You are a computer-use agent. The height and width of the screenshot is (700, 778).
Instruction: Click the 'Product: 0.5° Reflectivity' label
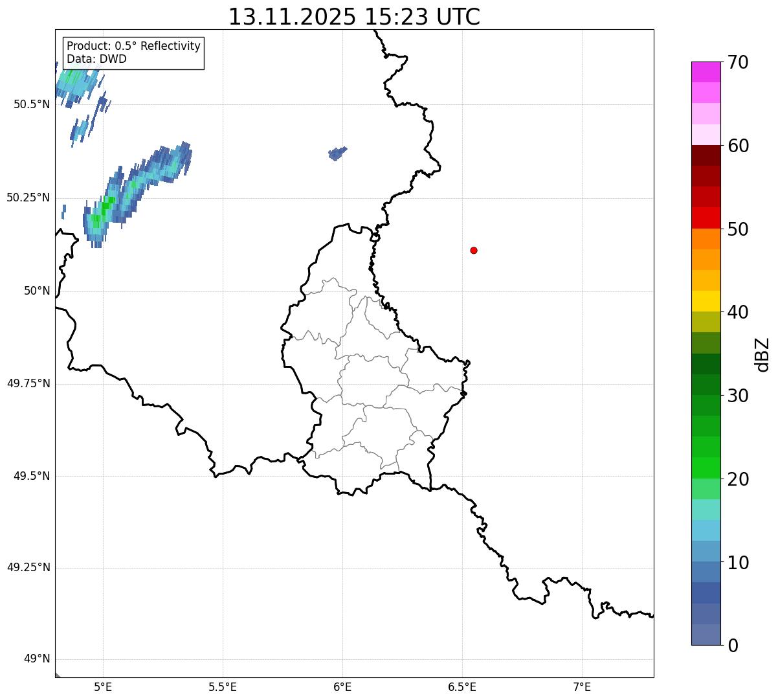point(133,47)
